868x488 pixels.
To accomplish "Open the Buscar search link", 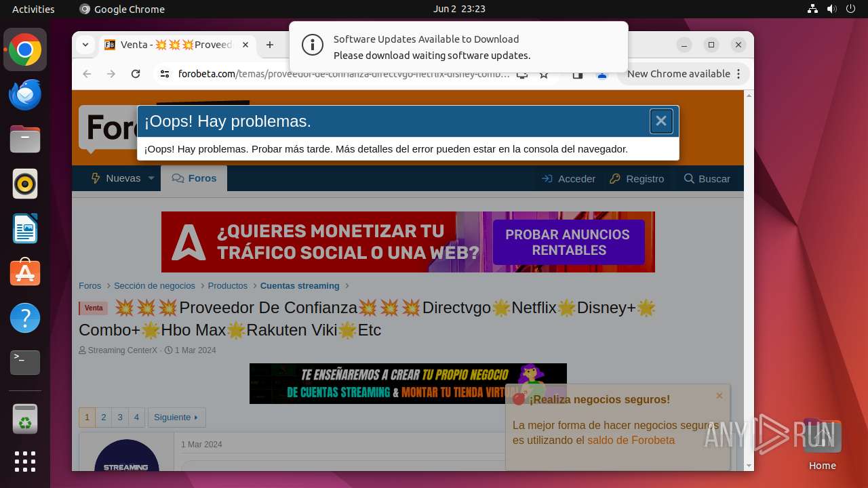I will [x=707, y=179].
